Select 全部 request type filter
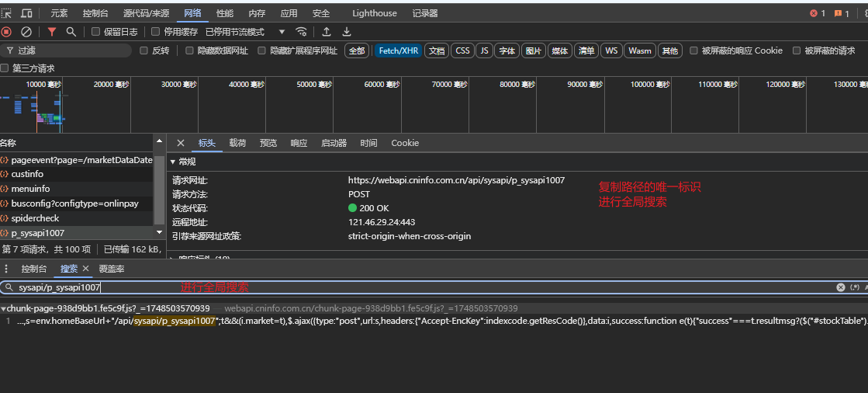 (x=357, y=50)
